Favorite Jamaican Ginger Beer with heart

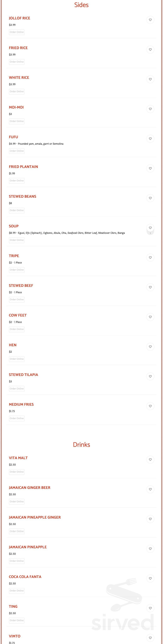click(150, 489)
